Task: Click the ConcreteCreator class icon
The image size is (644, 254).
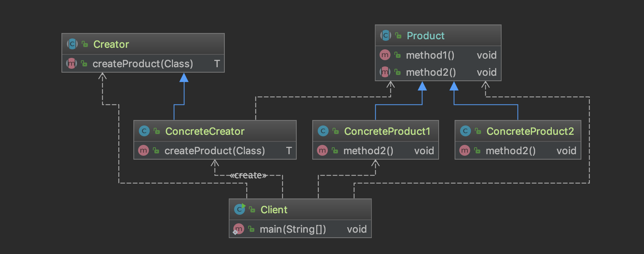Action: tap(144, 131)
